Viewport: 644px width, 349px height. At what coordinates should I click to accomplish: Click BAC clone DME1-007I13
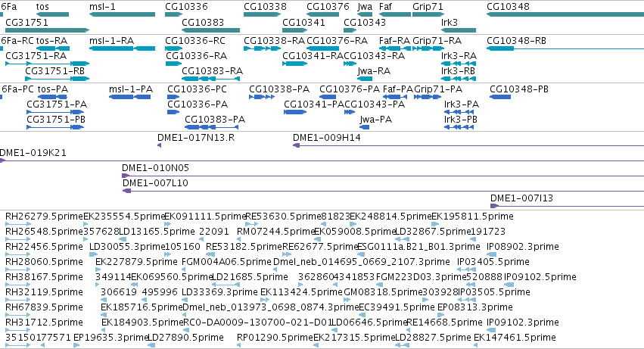(568, 207)
